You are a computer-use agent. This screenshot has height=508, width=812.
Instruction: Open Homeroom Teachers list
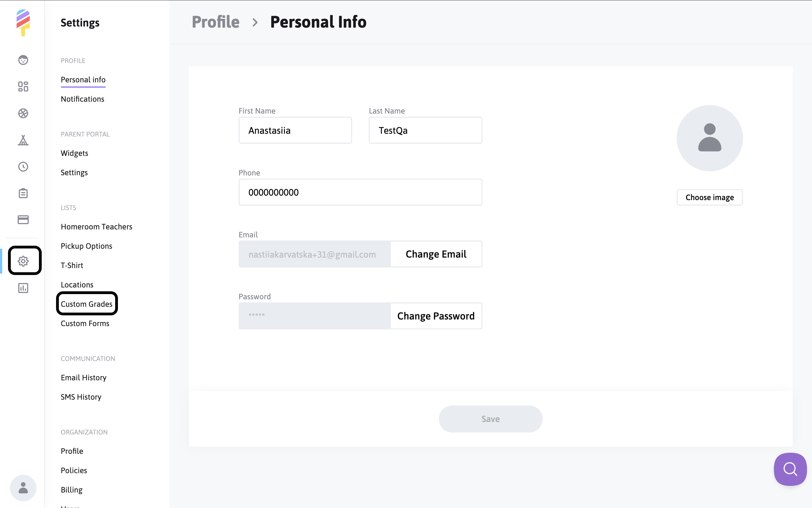coord(96,227)
